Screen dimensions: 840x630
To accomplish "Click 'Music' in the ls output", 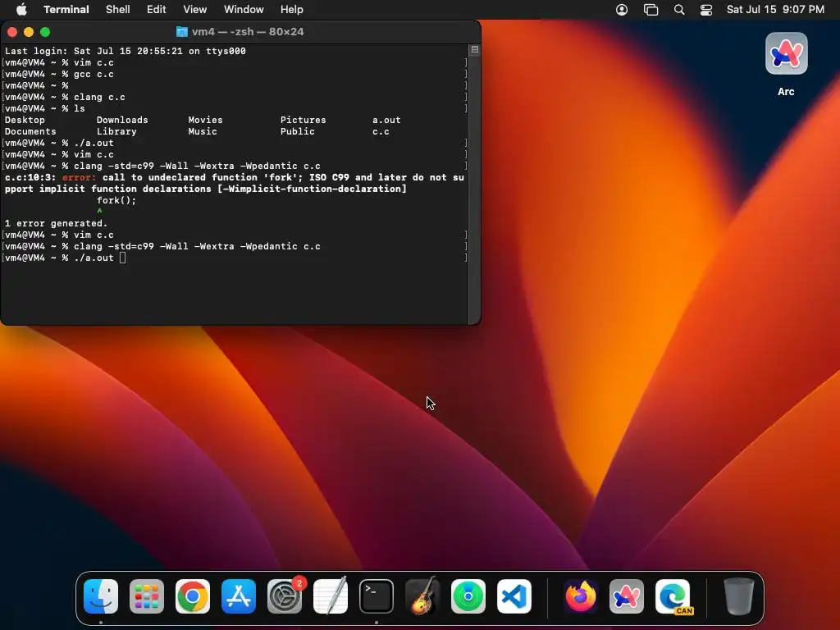I will tap(203, 131).
